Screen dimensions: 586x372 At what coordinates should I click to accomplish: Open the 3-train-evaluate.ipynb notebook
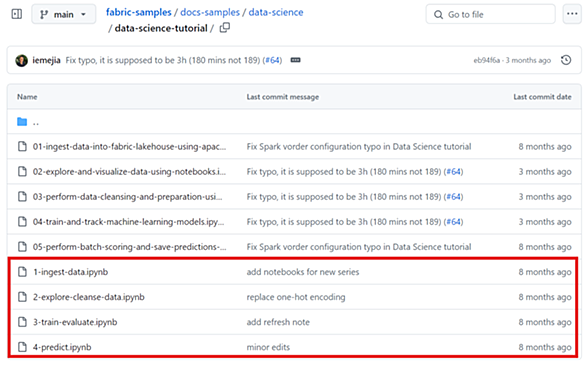coord(75,322)
